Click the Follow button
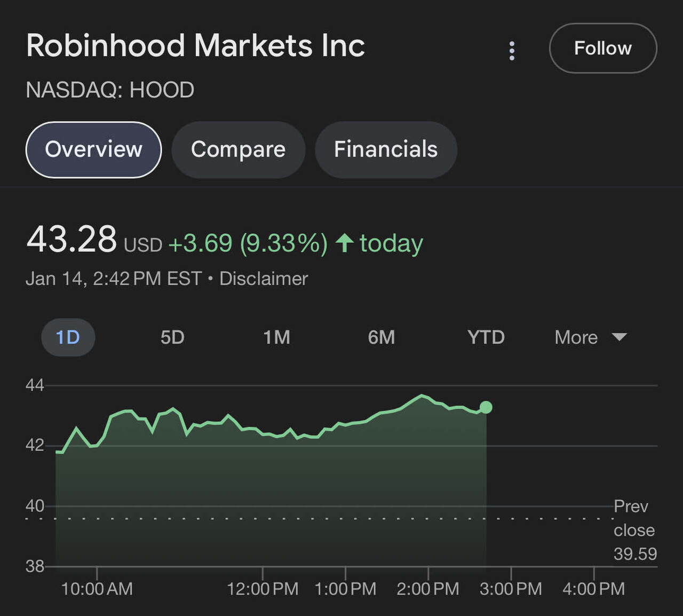This screenshot has height=616, width=683. (x=602, y=48)
